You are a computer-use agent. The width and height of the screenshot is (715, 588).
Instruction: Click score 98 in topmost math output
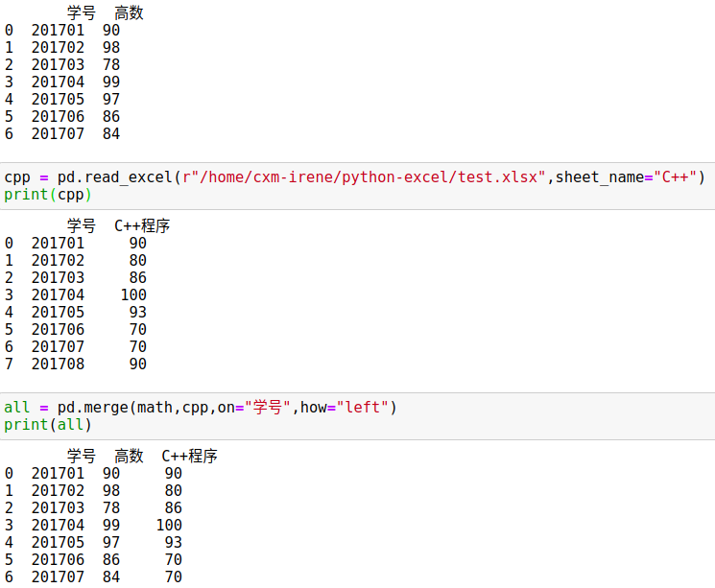pos(111,47)
